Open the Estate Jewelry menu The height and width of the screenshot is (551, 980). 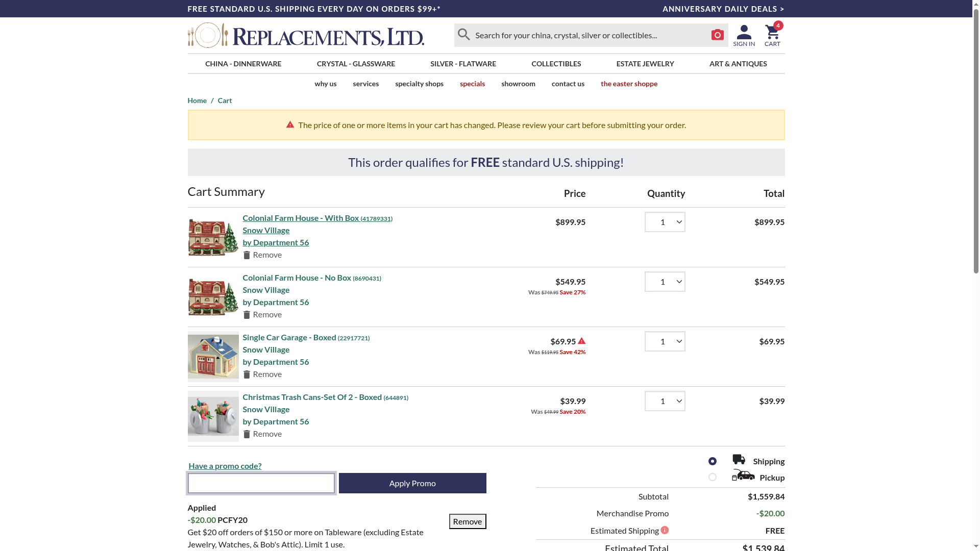(645, 64)
